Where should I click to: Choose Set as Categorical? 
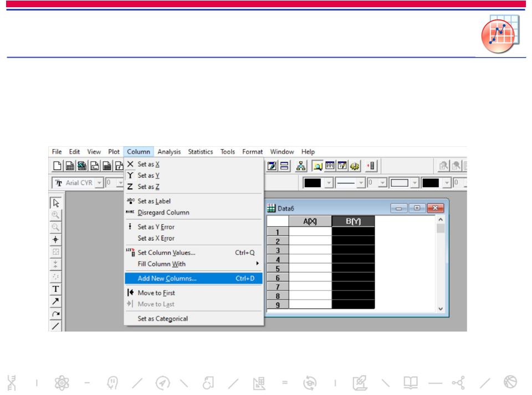tap(194, 319)
